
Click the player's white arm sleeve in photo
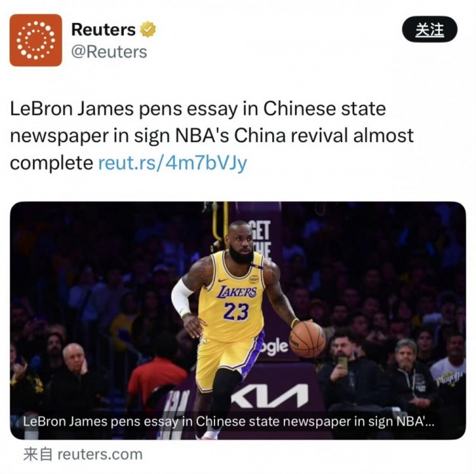tap(182, 298)
